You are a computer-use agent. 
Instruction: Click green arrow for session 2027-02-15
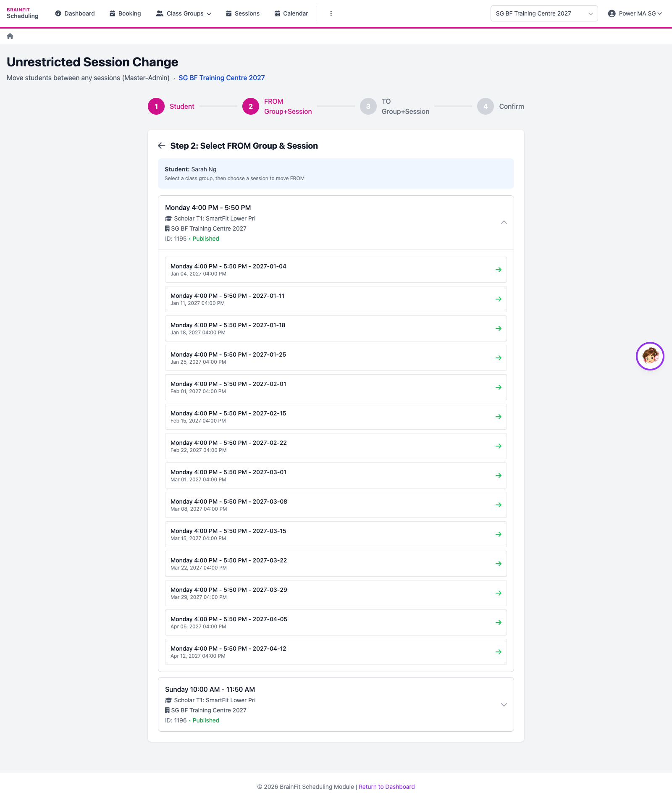coord(499,417)
